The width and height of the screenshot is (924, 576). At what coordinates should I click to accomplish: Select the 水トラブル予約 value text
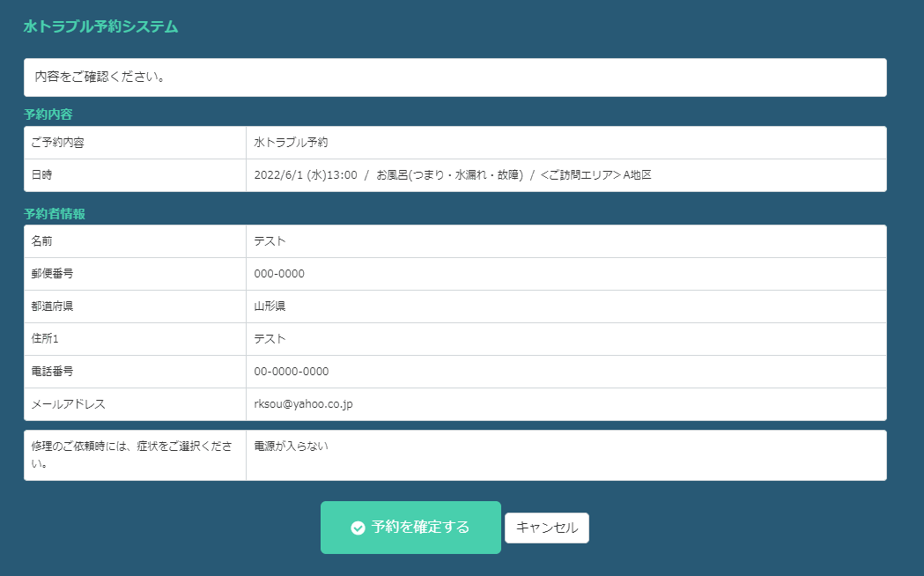coord(291,142)
